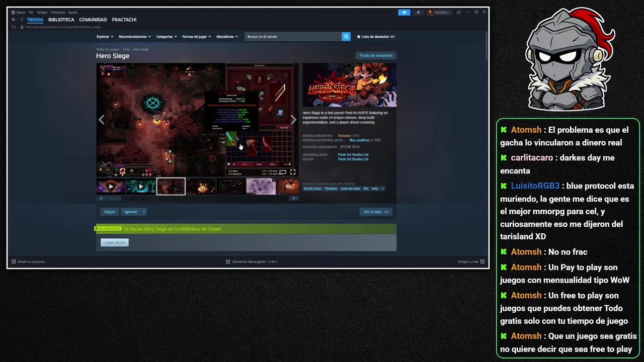Reload the Steam store page
Viewport: 644px width, 362px height.
(x=14, y=27)
